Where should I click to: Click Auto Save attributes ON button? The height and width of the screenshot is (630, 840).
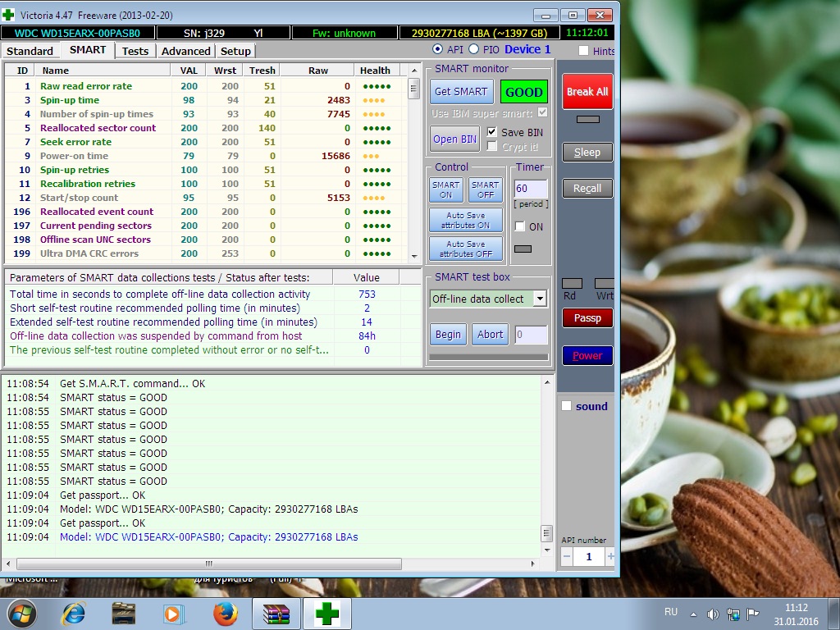(466, 220)
